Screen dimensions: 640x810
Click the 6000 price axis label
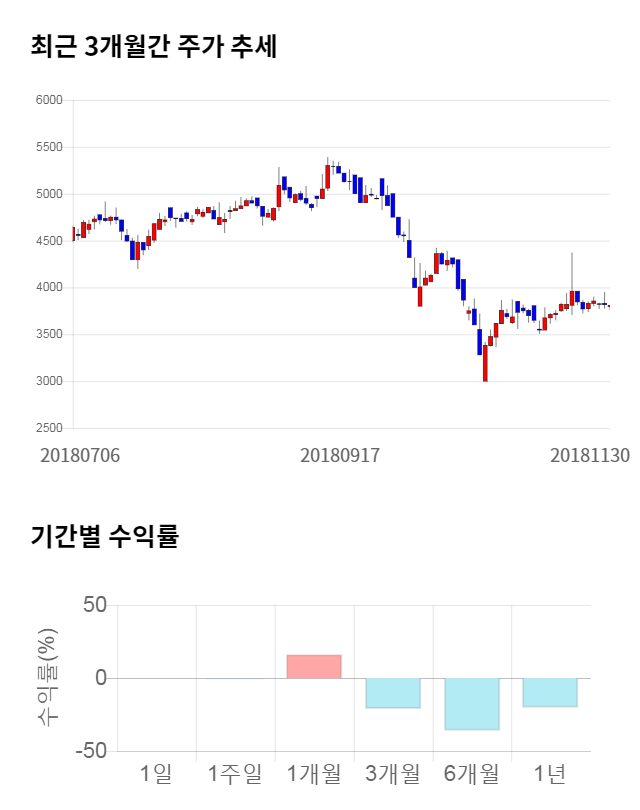49,100
